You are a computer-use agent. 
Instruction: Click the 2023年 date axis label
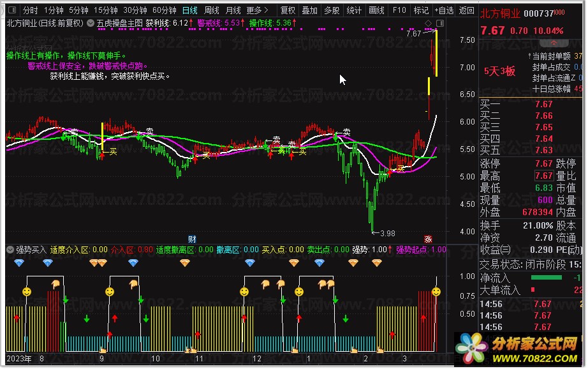click(19, 359)
